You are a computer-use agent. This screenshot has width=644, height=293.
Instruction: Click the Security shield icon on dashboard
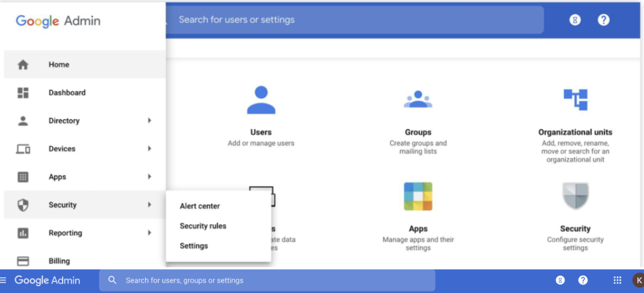[575, 196]
